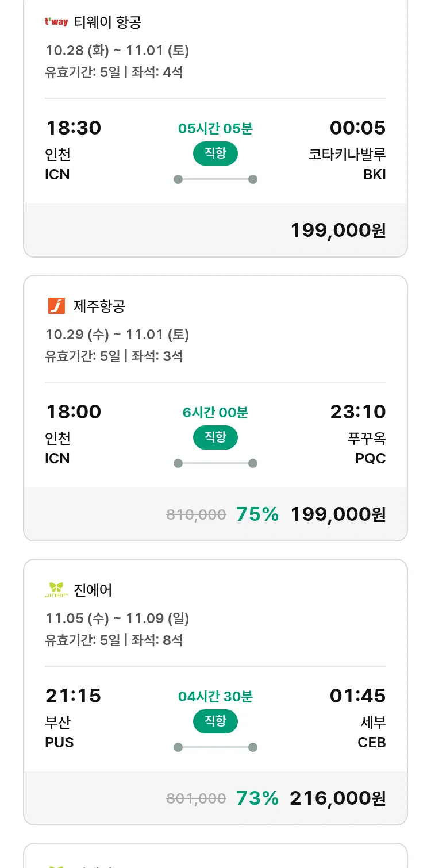Click the Jeju Air orange logo
Image resolution: width=431 pixels, height=868 pixels.
pos(56,306)
